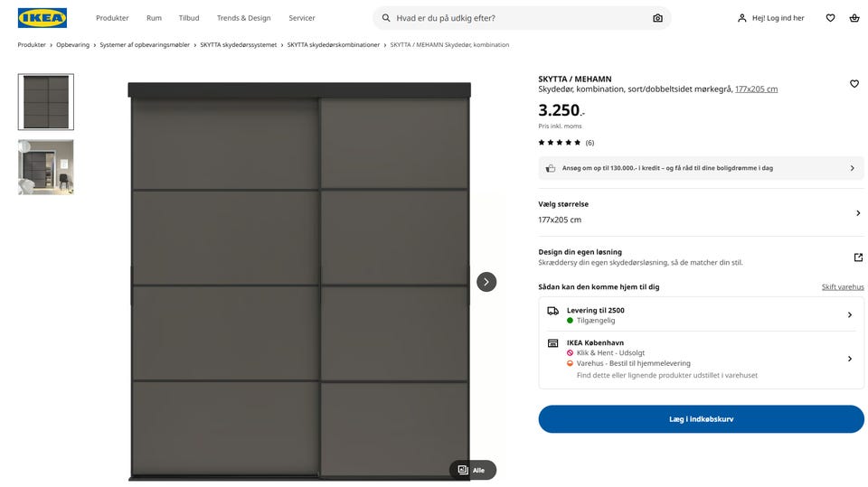Click the camera image search icon
This screenshot has height=487, width=868.
tap(657, 18)
